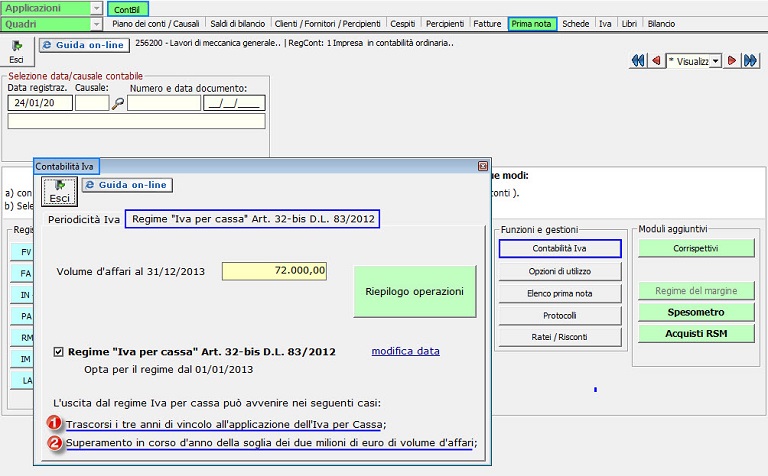Image resolution: width=768 pixels, height=476 pixels.
Task: Toggle Regime "Iva per cassa" checkbox
Action: point(58,352)
